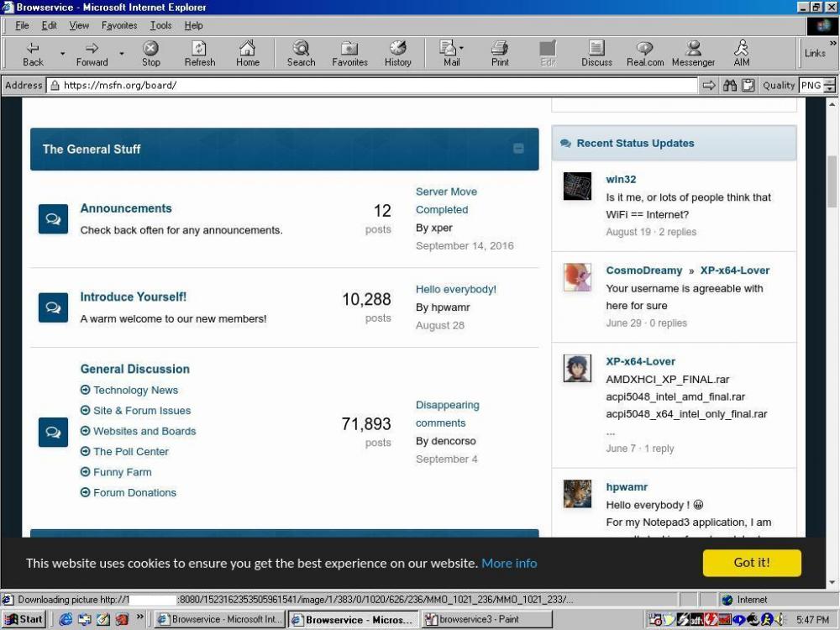Open the Messenger toolbar icon

[693, 54]
